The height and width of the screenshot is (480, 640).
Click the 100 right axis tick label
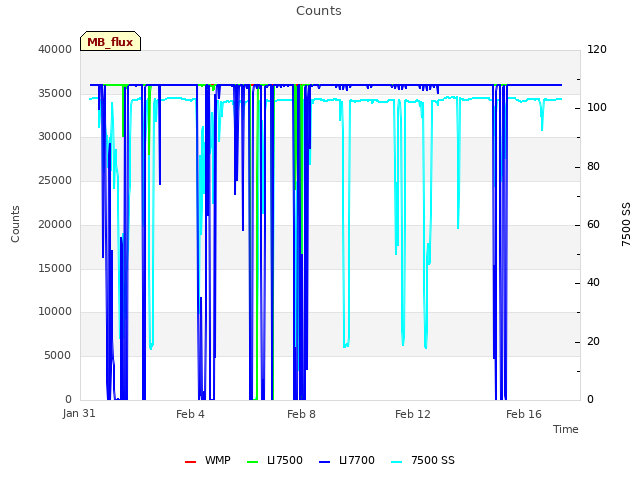click(x=597, y=107)
